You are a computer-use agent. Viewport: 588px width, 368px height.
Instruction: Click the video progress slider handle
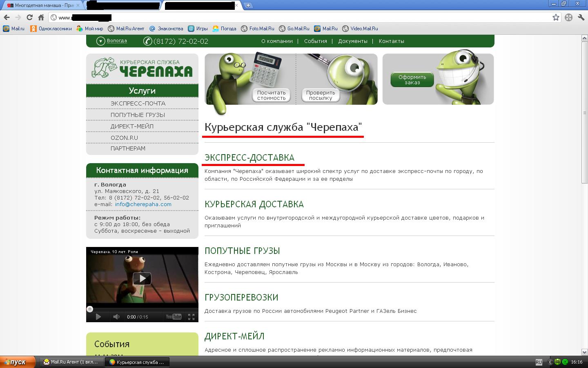pyautogui.click(x=90, y=309)
